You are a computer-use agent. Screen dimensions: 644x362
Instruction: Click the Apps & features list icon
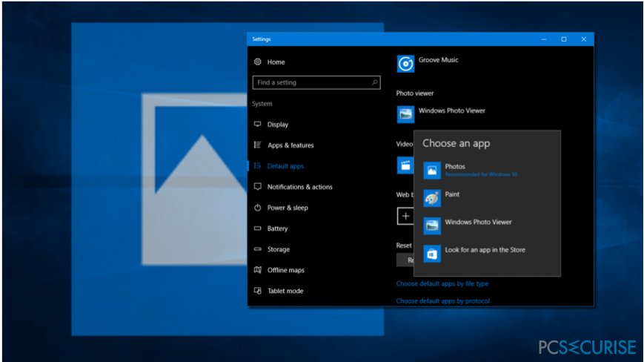(257, 145)
